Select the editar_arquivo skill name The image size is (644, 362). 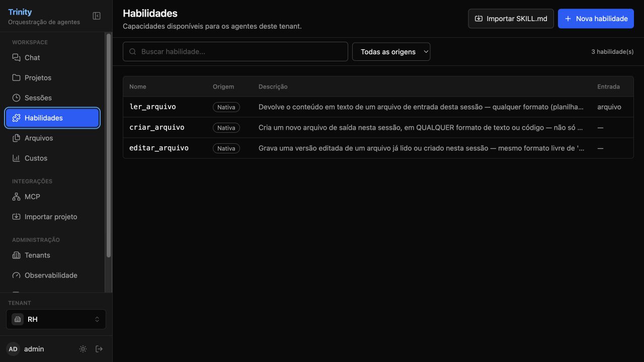[x=159, y=148]
